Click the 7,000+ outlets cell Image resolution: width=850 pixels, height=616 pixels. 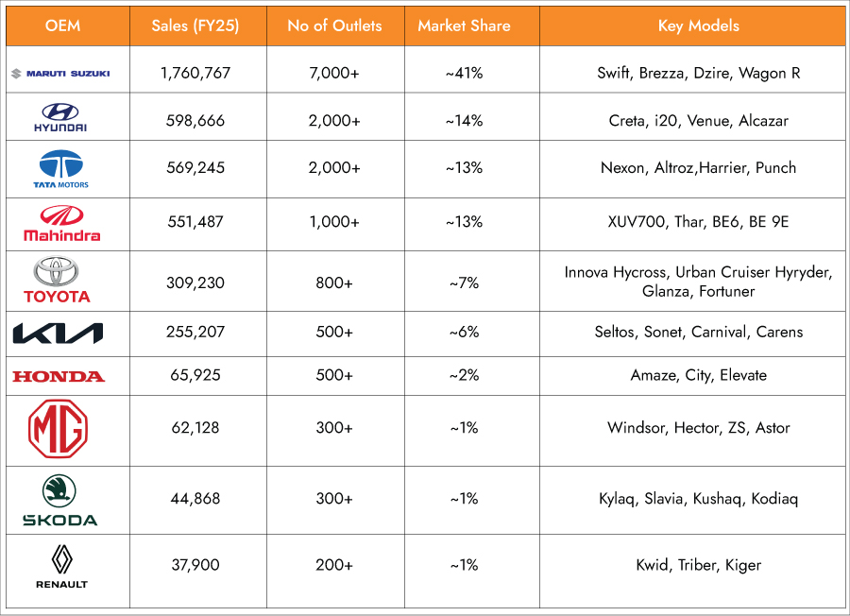337,73
